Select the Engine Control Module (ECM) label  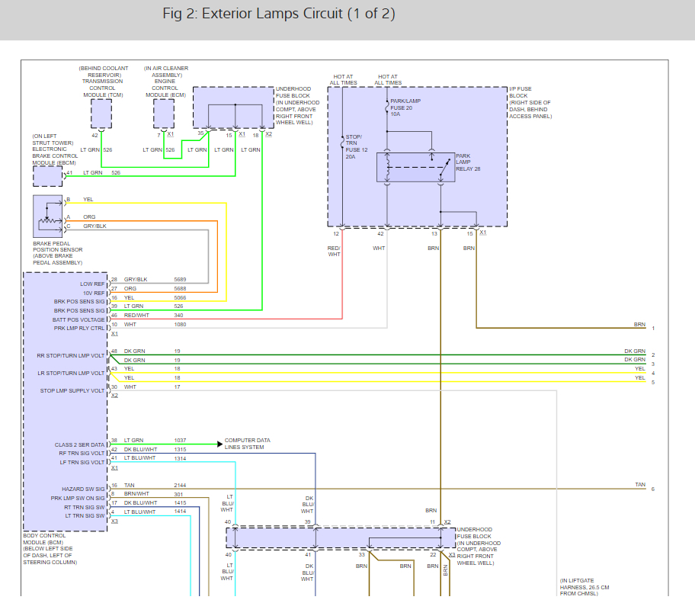click(166, 82)
